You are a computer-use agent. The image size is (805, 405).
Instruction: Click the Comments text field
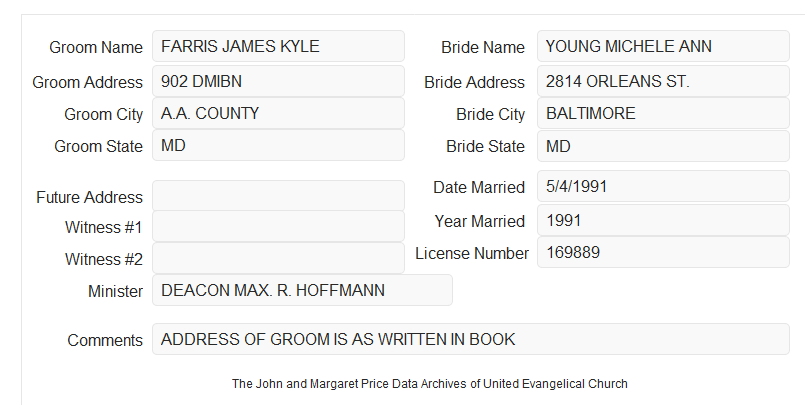tap(471, 339)
